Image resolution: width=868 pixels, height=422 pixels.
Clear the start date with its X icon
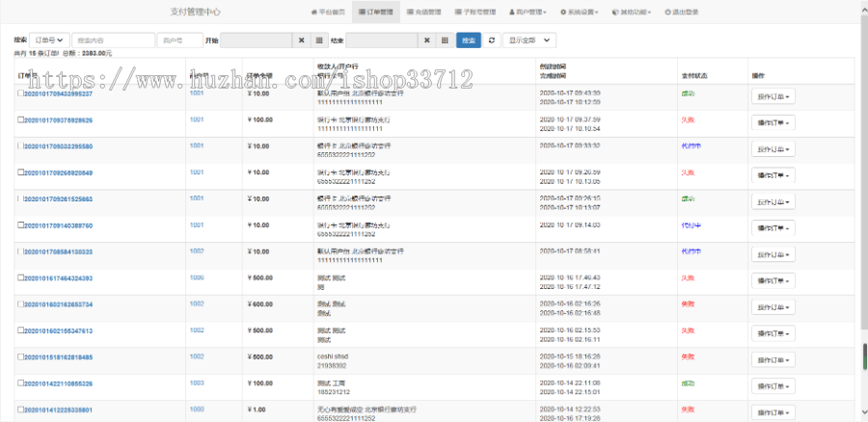[x=301, y=40]
